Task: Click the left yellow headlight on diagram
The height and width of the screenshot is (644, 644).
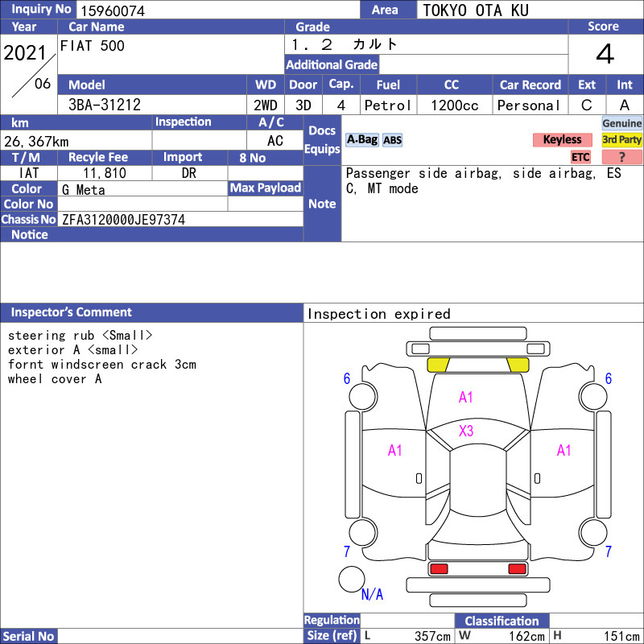Action: [x=438, y=365]
